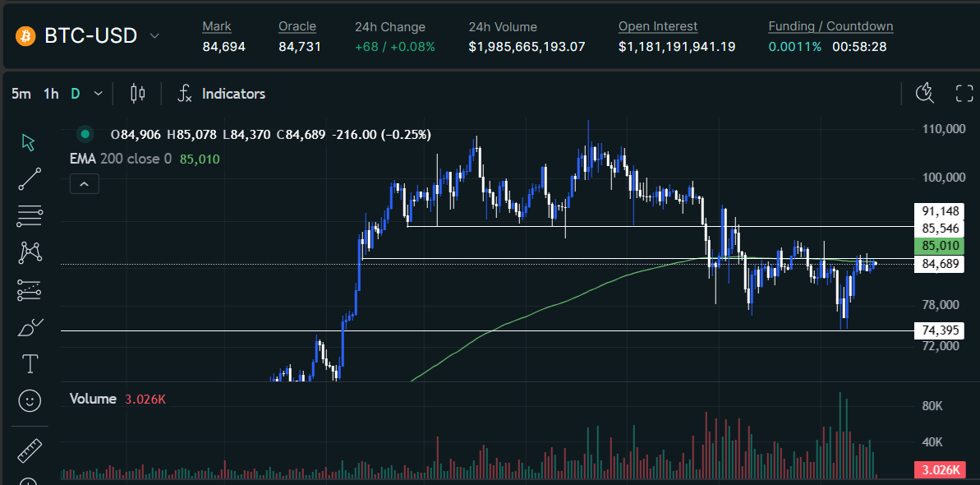Choose the XABCD pattern tool
Image resolution: width=980 pixels, height=485 pixels.
tap(30, 252)
